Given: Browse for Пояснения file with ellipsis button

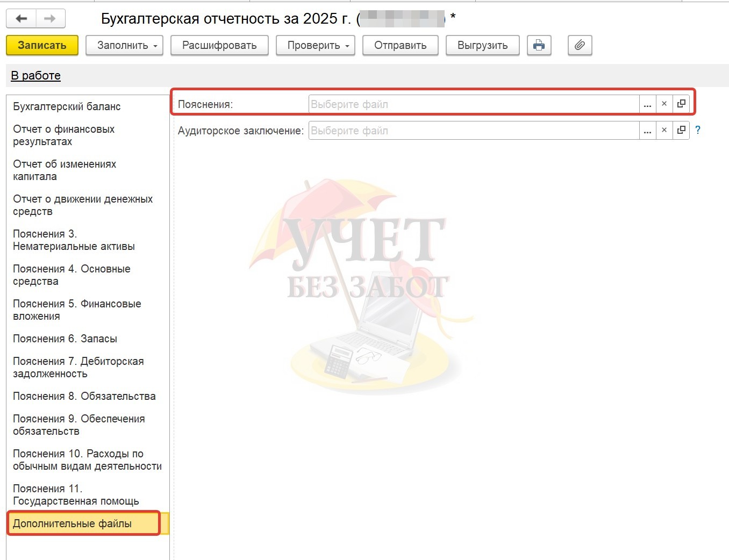Looking at the screenshot, I should 647,104.
